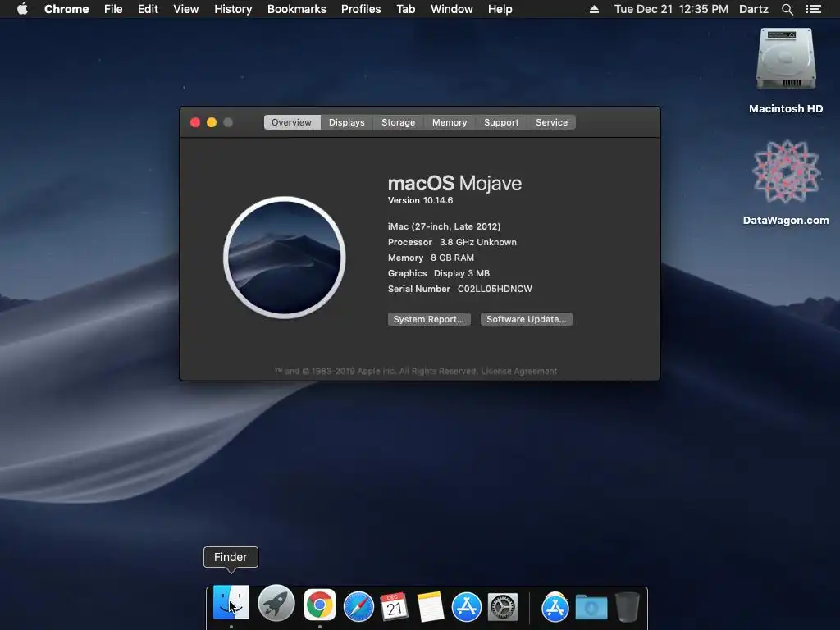The width and height of the screenshot is (840, 630).
Task: Click the macOS Mojave title text
Action: (454, 183)
